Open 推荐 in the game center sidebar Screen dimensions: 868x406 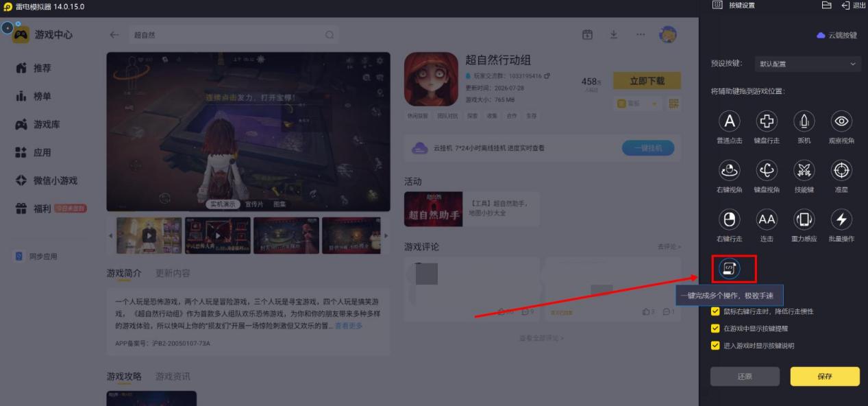click(34, 69)
